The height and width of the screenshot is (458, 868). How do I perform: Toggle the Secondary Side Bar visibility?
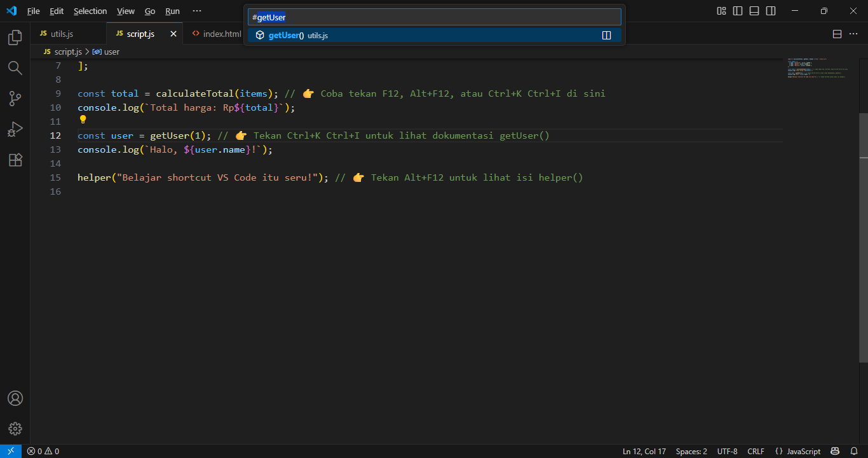[x=770, y=11]
